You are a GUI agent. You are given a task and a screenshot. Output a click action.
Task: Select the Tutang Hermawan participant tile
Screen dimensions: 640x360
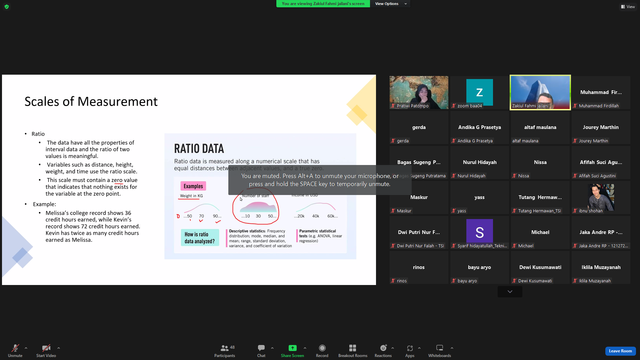540,197
